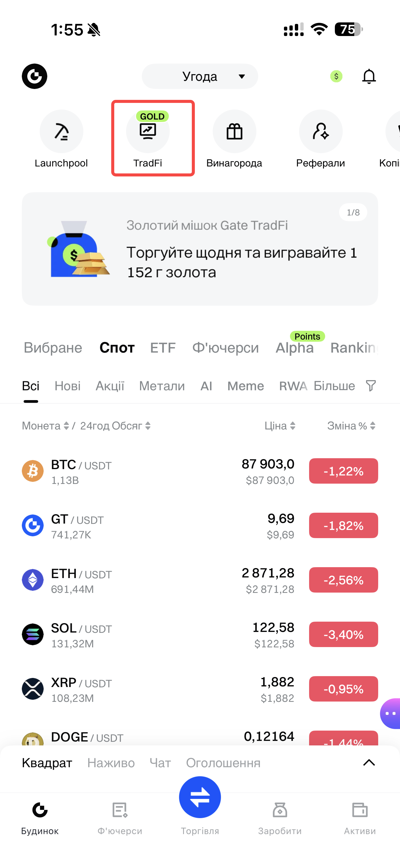Tap the blue Торгівля swap button
Screen dimensions: 400x868
[200, 797]
